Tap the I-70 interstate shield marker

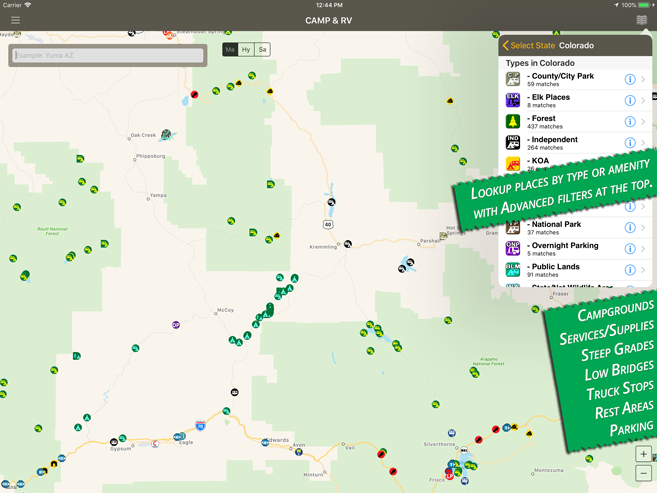pyautogui.click(x=200, y=426)
